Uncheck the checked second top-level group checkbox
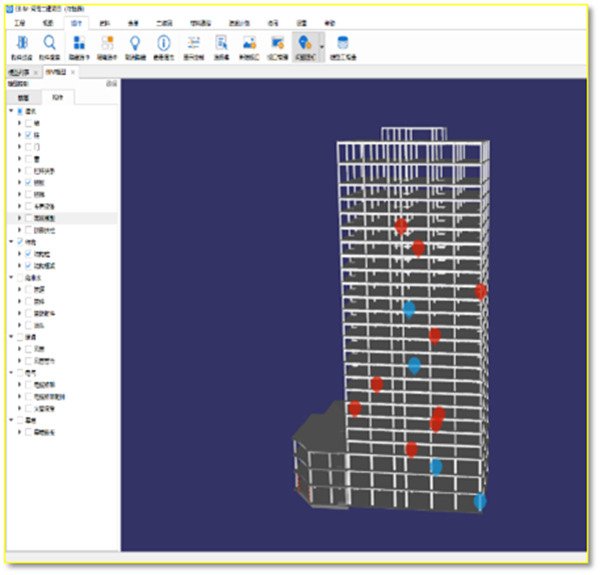The image size is (600, 575). click(20, 242)
